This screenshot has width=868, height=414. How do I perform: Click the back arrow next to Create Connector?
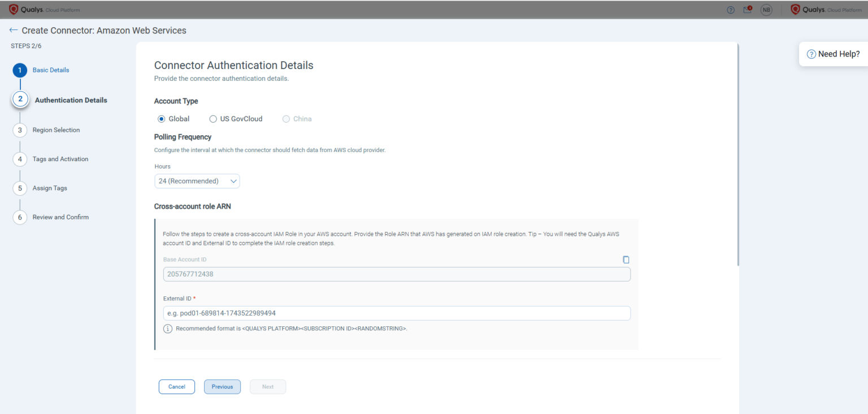(x=12, y=30)
